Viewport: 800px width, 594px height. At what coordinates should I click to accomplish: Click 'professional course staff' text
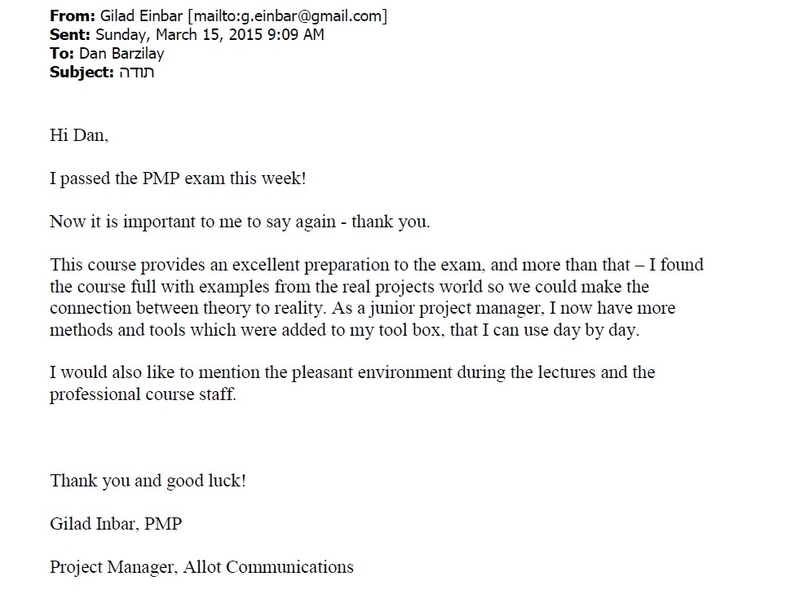tap(143, 394)
